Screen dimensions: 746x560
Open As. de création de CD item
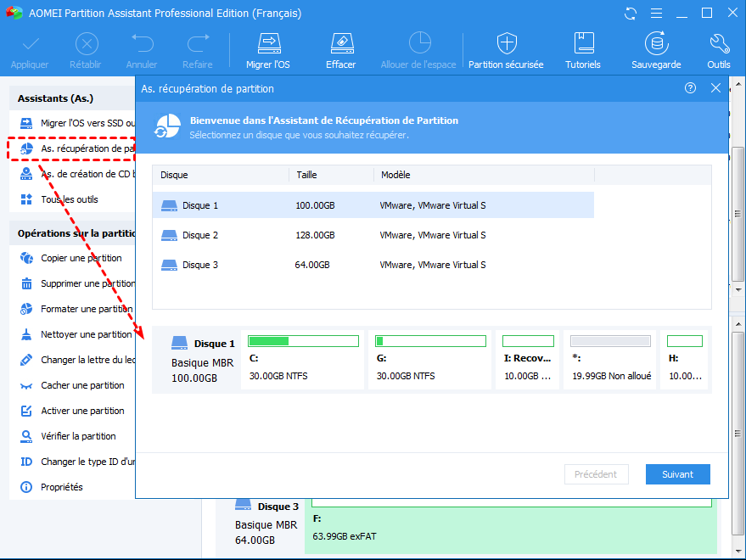click(x=77, y=174)
